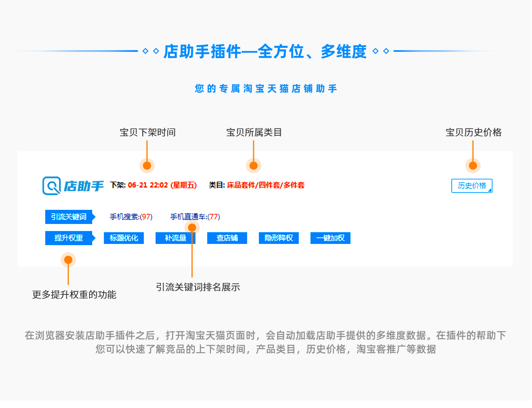Open the 隐形降权 hidden demotion checker
This screenshot has height=408, width=532.
click(x=278, y=238)
